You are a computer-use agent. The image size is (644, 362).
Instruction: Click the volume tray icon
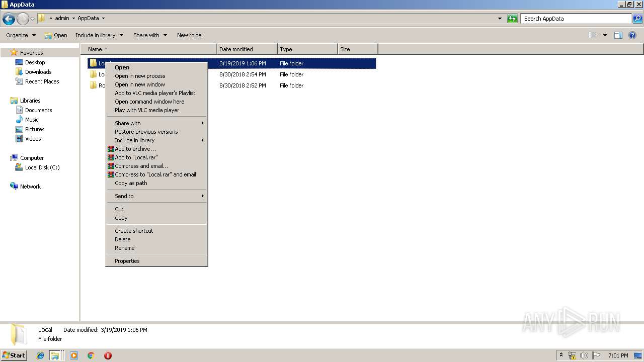584,355
